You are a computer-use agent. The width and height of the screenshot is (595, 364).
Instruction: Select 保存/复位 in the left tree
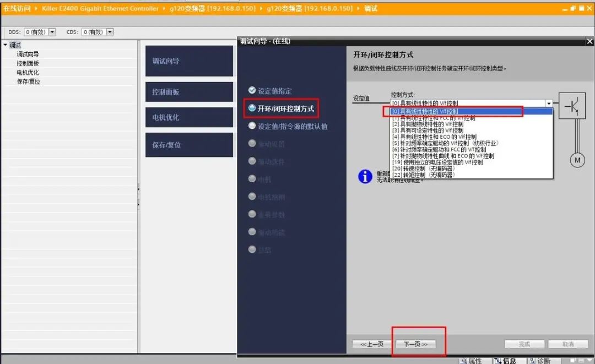pos(29,82)
